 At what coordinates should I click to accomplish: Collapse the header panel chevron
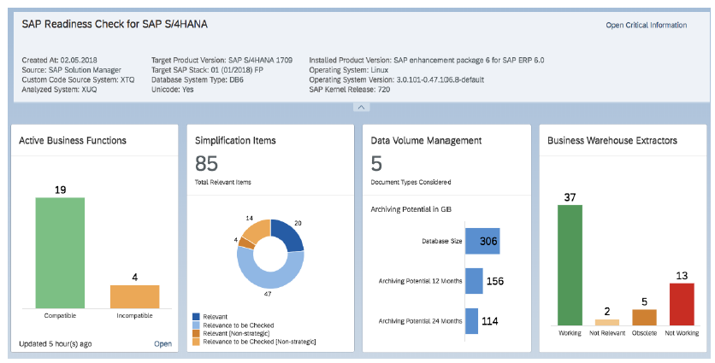361,107
